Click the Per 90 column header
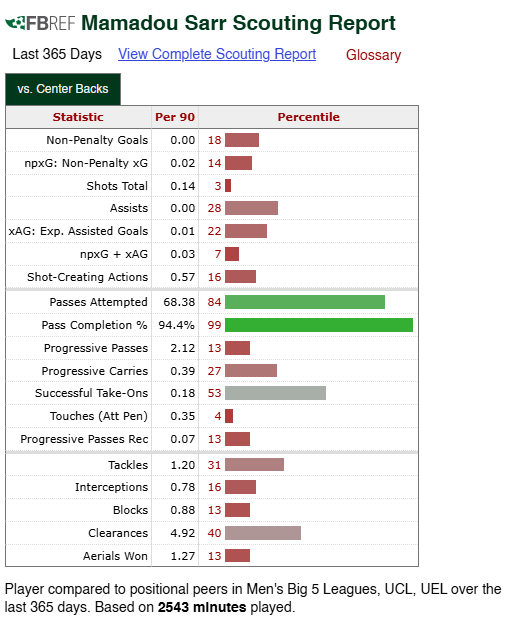 point(175,117)
